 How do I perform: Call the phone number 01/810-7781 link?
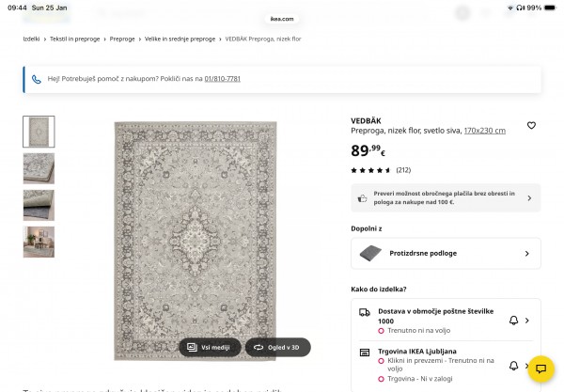222,79
